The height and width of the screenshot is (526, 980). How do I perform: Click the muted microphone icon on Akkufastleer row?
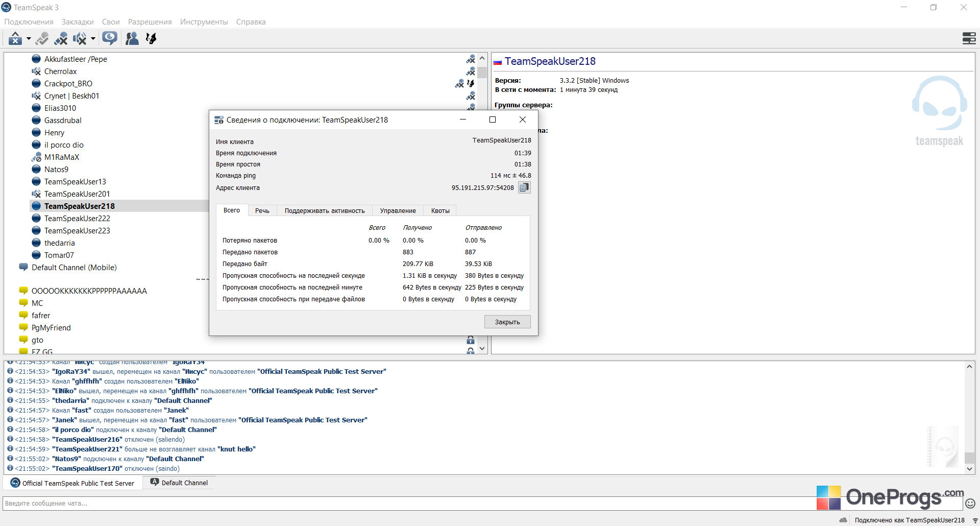471,59
